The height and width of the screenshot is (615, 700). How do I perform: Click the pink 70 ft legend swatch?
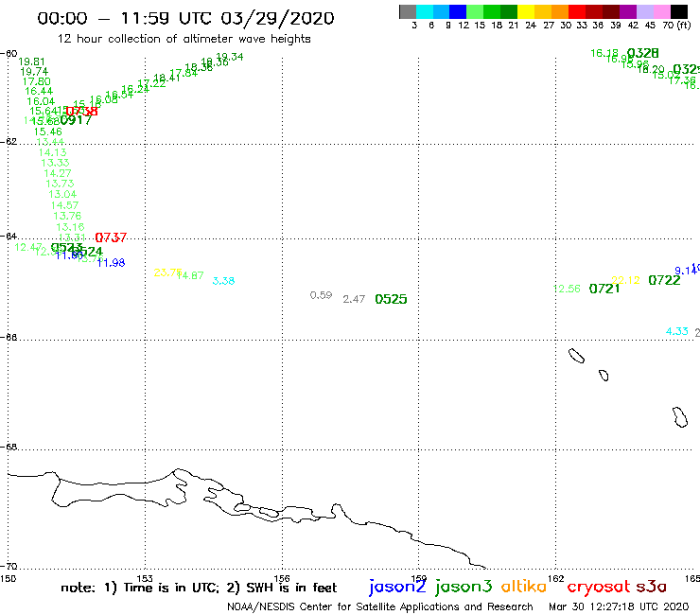[x=661, y=12]
